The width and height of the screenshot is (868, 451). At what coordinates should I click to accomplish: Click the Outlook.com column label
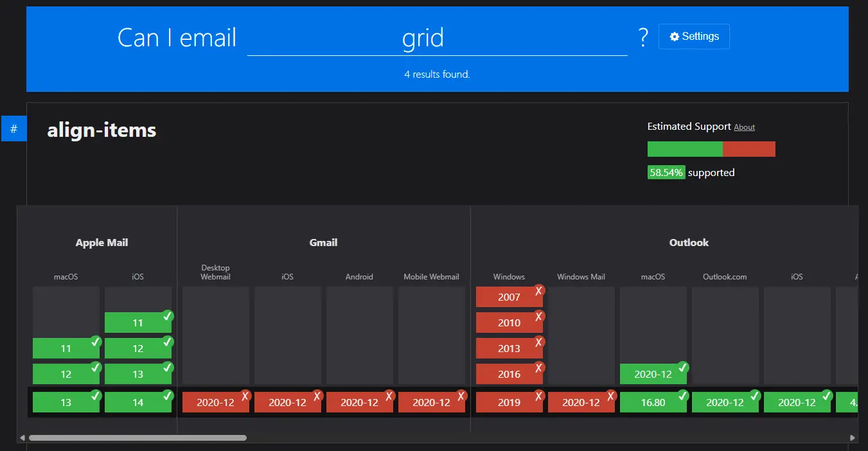point(725,277)
